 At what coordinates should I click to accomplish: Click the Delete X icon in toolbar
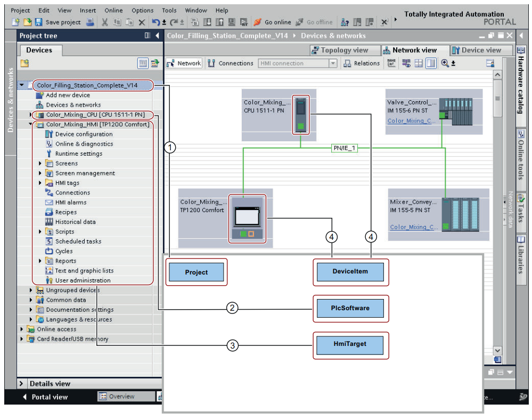(x=142, y=22)
